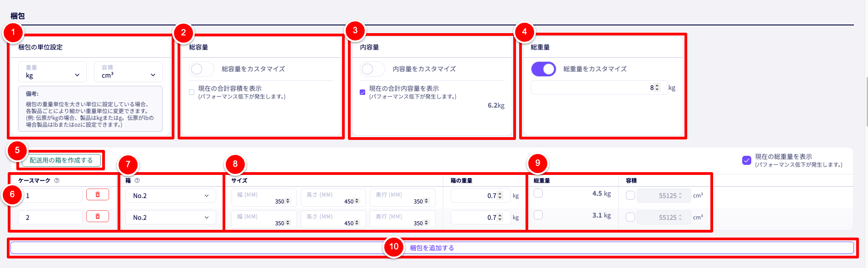Check 現在の合計容積を表示 checkbox
This screenshot has height=268, width=868.
click(192, 92)
